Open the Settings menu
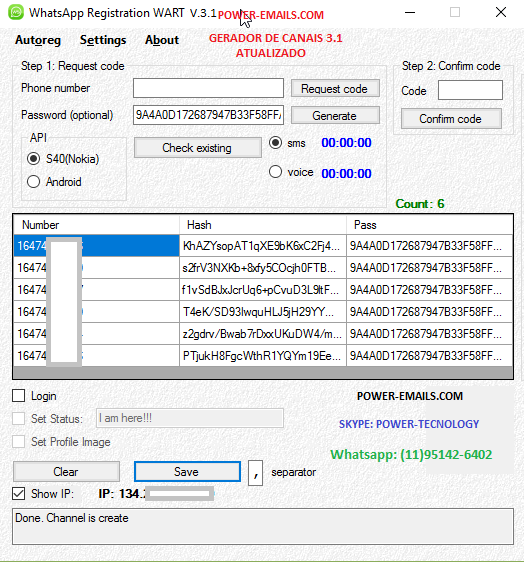 tap(103, 40)
